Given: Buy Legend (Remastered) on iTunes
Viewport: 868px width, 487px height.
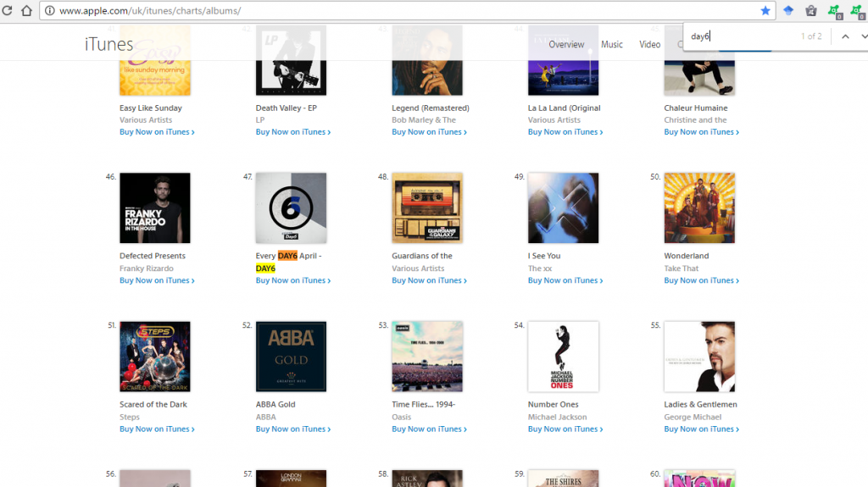Looking at the screenshot, I should 430,132.
